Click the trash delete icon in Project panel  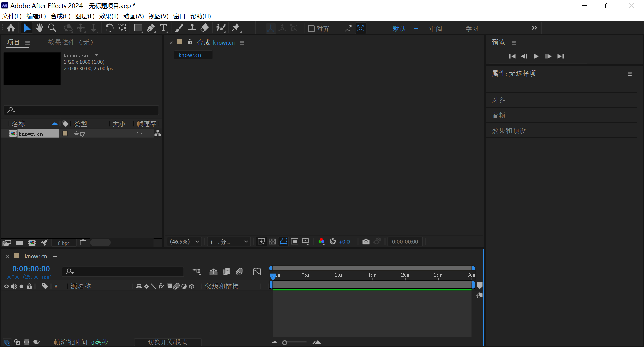pos(83,243)
